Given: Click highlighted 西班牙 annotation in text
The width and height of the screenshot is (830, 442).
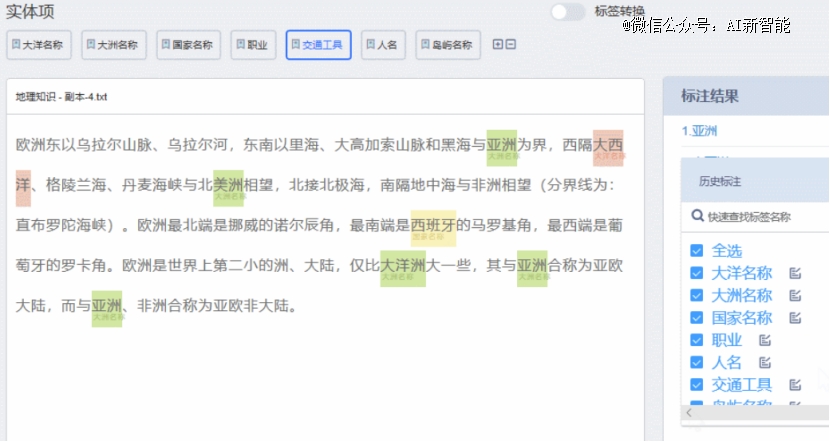Looking at the screenshot, I should click(433, 228).
